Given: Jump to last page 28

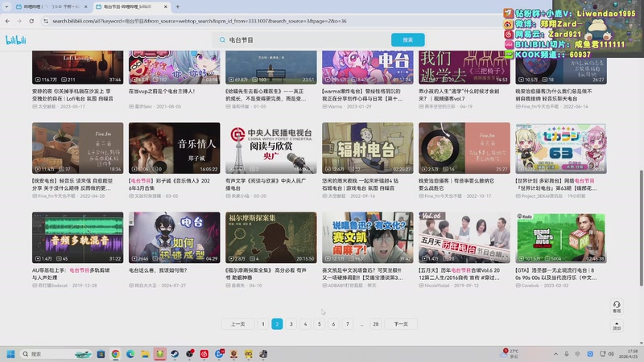Looking at the screenshot, I should point(375,324).
